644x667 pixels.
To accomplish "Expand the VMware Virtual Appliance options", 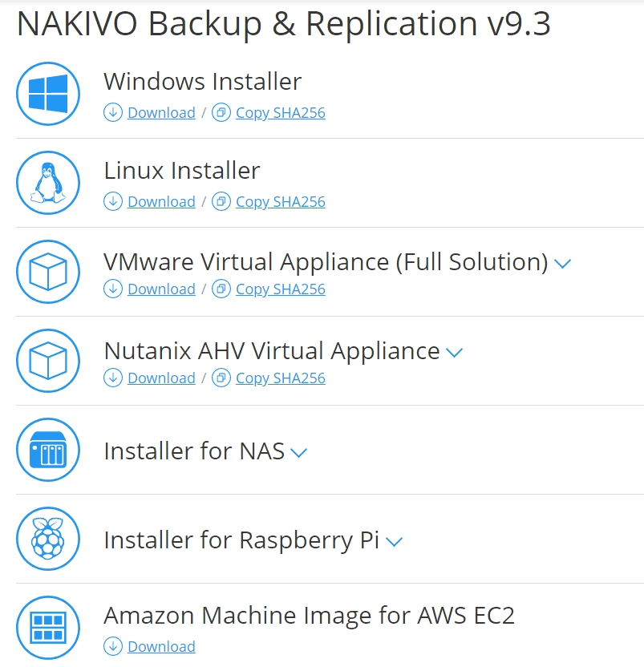I will click(563, 263).
